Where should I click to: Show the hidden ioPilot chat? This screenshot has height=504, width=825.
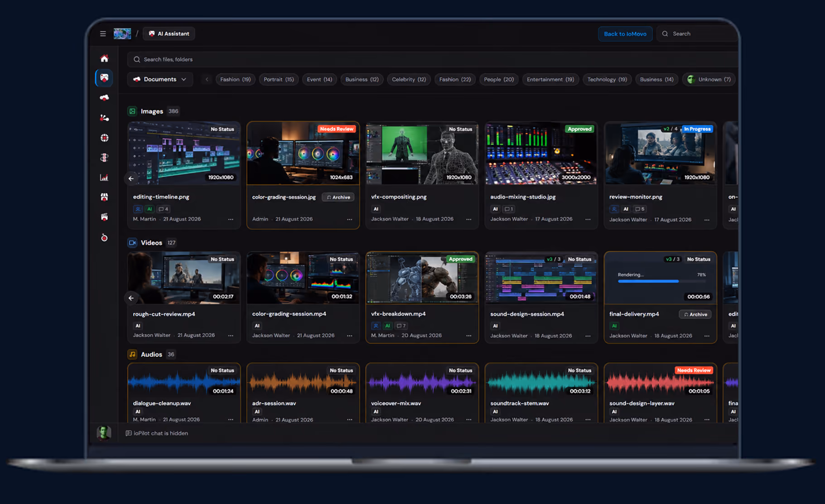click(157, 433)
